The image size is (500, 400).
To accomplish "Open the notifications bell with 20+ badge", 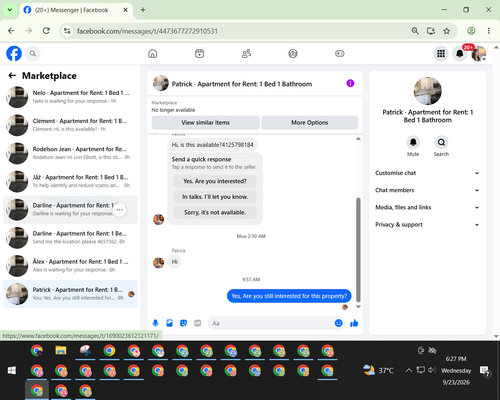I will (460, 53).
